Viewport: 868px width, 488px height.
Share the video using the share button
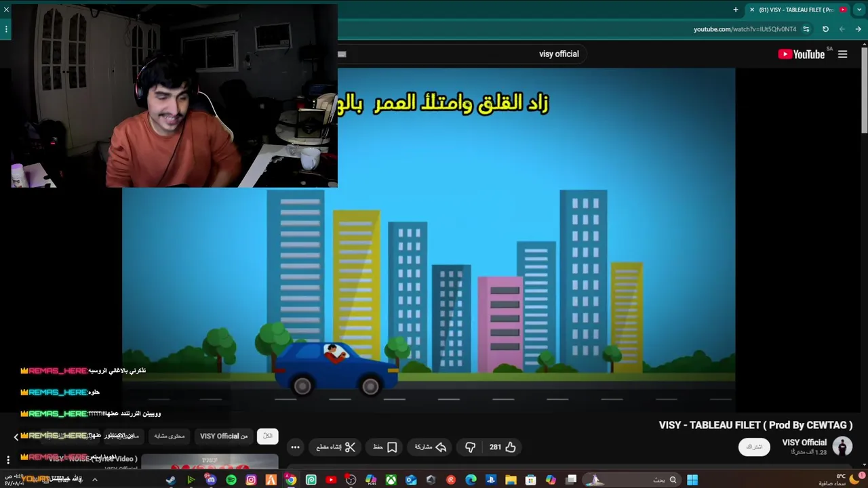[431, 447]
